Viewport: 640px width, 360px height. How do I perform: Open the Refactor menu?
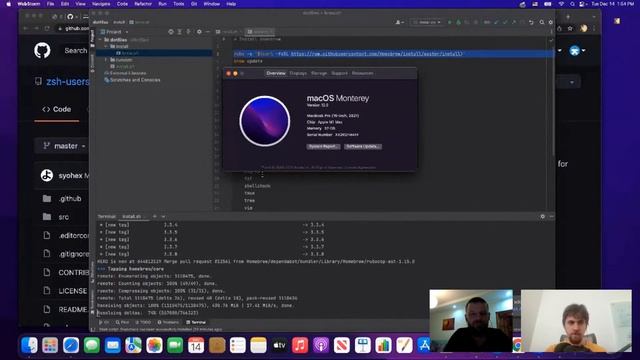[x=143, y=4]
